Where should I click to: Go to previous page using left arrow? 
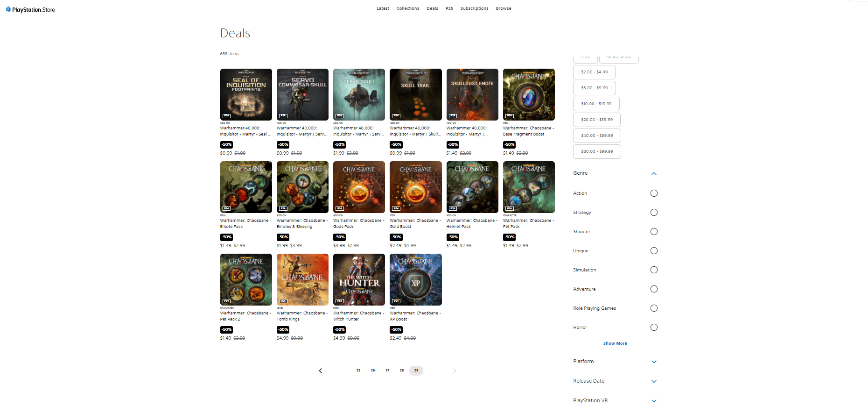(x=320, y=370)
